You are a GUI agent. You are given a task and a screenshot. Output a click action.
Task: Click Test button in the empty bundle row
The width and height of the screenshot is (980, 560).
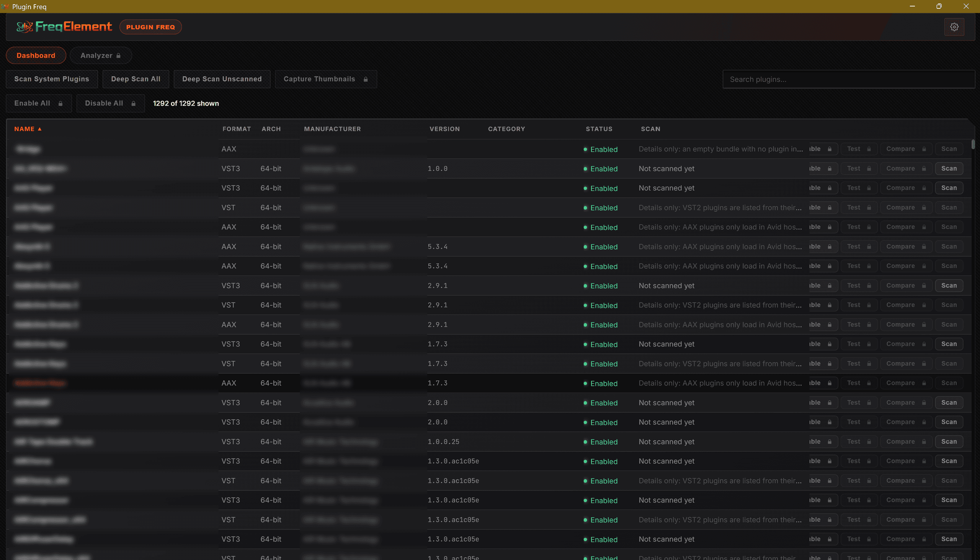[x=859, y=149]
